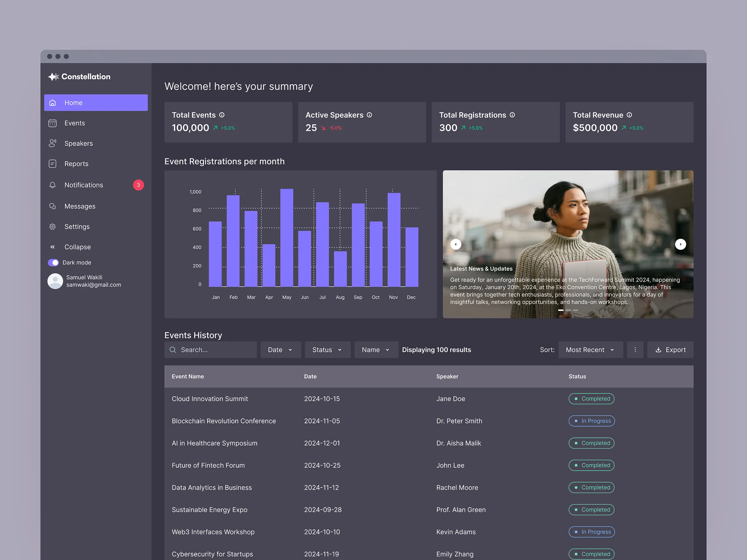
Task: Select second carousel slide indicator
Action: pos(568,310)
